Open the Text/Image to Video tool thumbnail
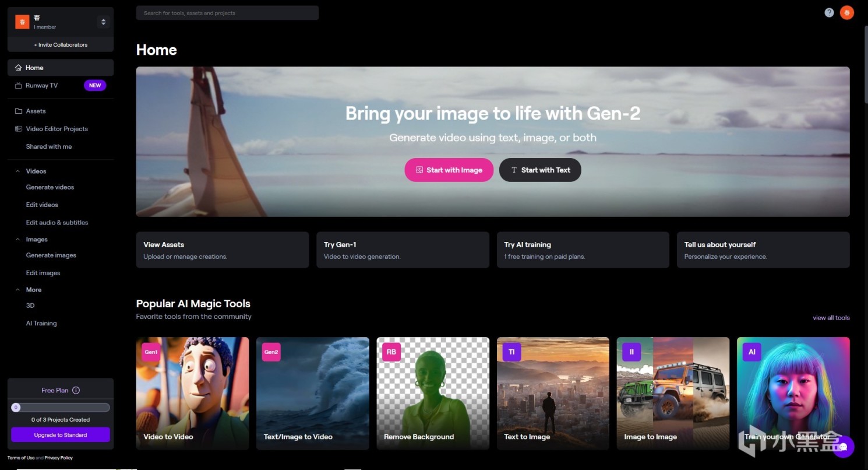The image size is (868, 470). (x=313, y=394)
